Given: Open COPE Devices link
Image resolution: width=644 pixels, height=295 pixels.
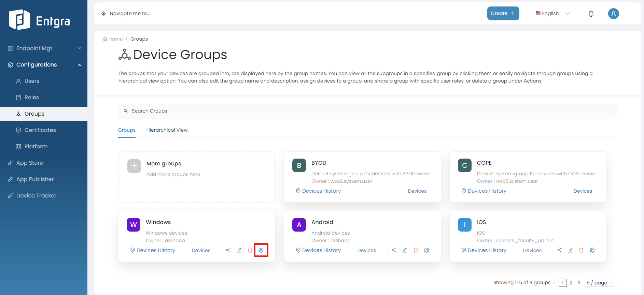Looking at the screenshot, I should [x=583, y=191].
